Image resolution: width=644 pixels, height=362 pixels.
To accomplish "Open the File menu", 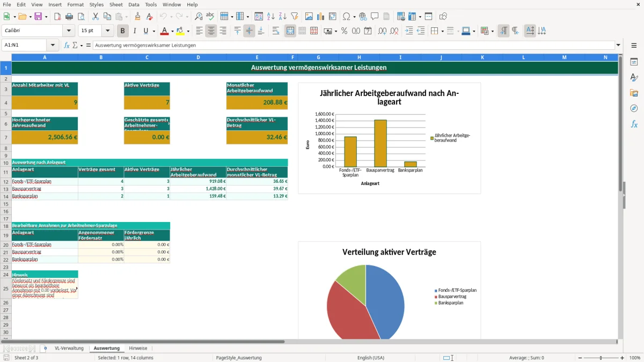I will coord(7,4).
